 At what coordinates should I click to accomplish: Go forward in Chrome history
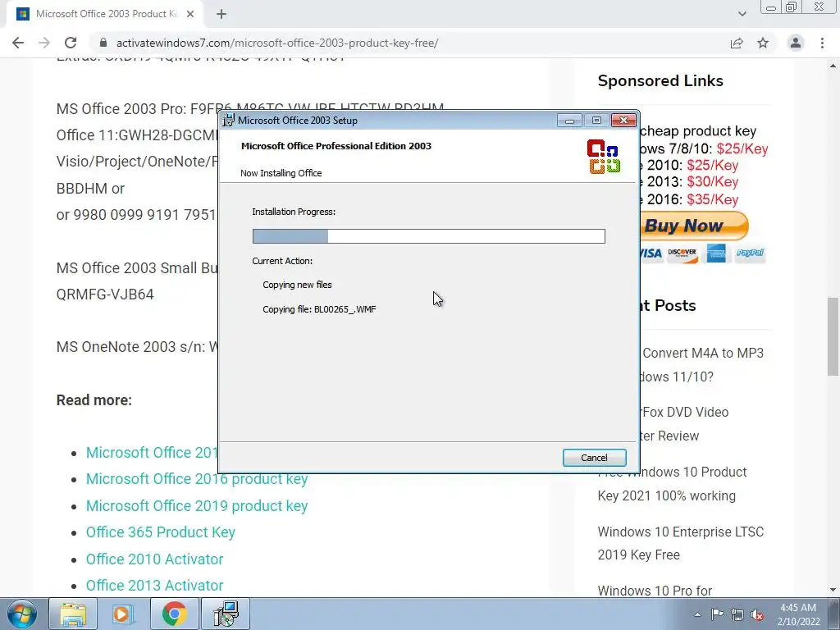click(44, 43)
